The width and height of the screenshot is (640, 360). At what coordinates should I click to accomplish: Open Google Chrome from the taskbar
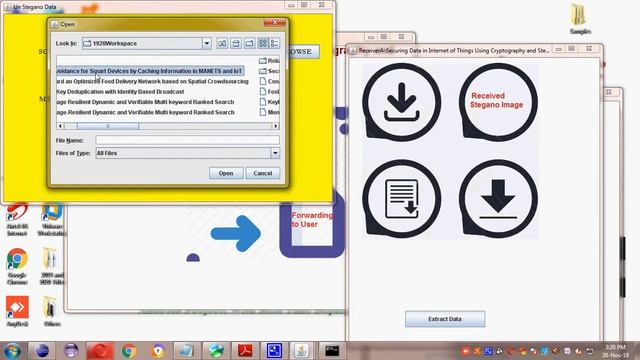[129, 351]
